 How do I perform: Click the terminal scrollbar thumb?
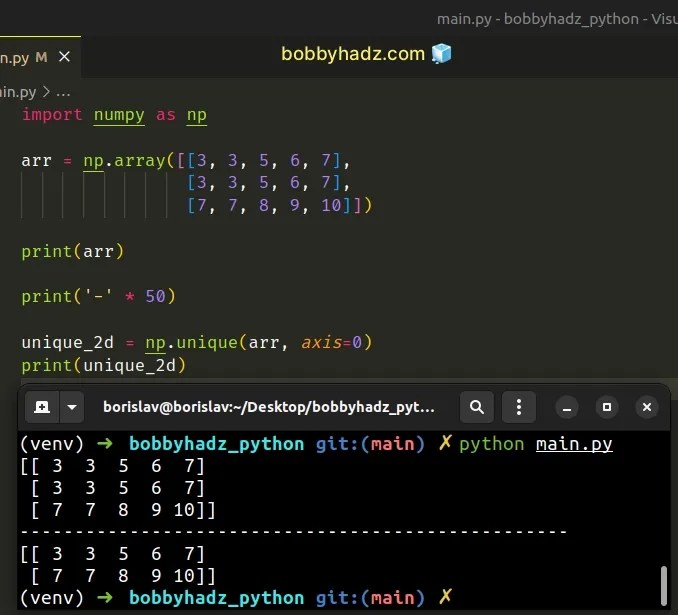point(664,586)
